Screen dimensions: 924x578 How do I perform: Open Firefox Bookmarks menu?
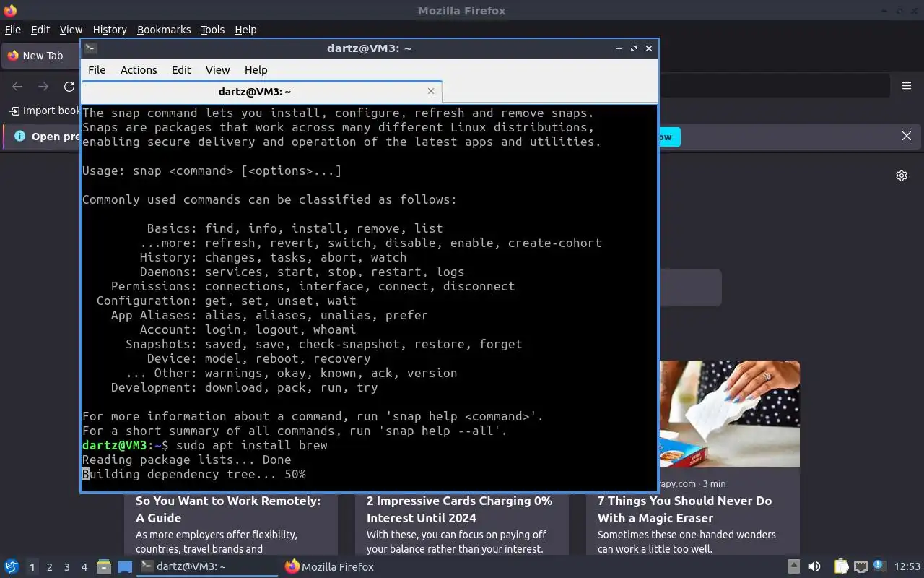(x=164, y=30)
